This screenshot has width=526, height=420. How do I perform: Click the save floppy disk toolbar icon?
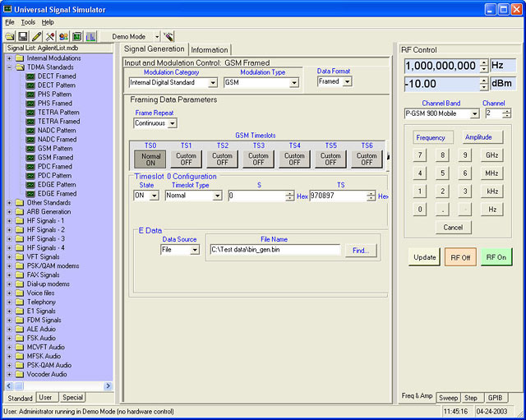pyautogui.click(x=22, y=37)
